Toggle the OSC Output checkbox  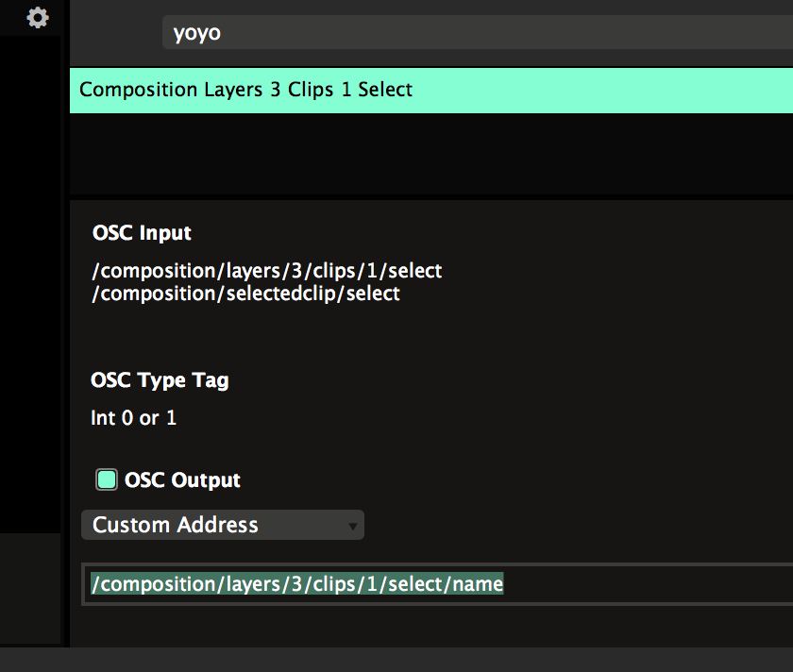[107, 479]
